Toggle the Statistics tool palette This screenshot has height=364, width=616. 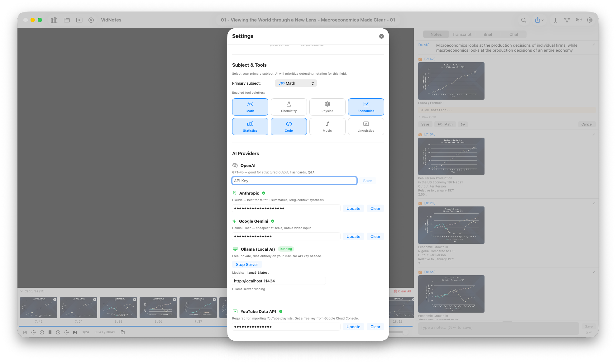[250, 126]
